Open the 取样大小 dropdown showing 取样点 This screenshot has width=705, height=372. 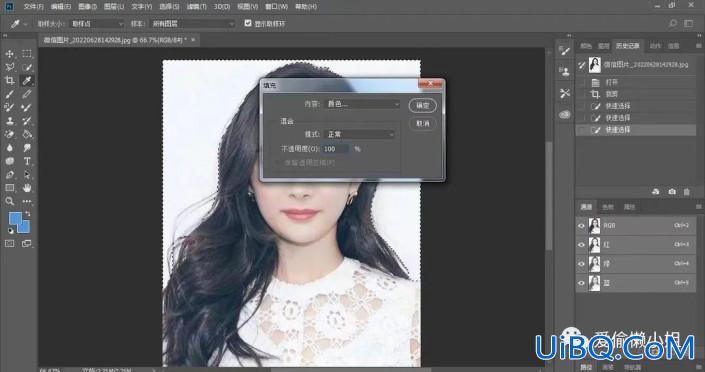coord(97,23)
